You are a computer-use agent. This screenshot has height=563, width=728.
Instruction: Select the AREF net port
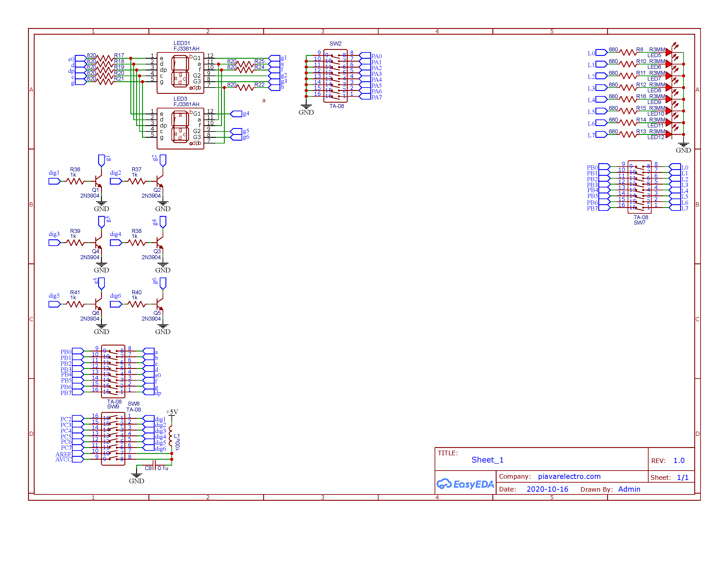pos(78,453)
